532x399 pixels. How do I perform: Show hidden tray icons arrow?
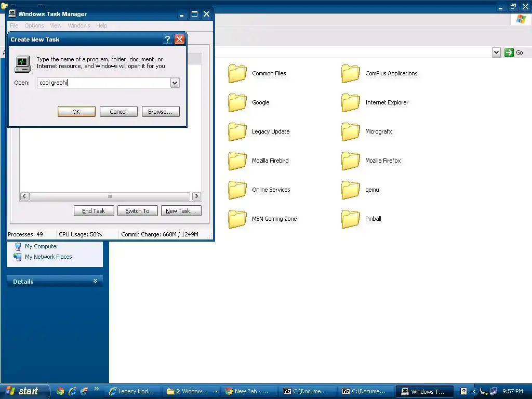474,392
